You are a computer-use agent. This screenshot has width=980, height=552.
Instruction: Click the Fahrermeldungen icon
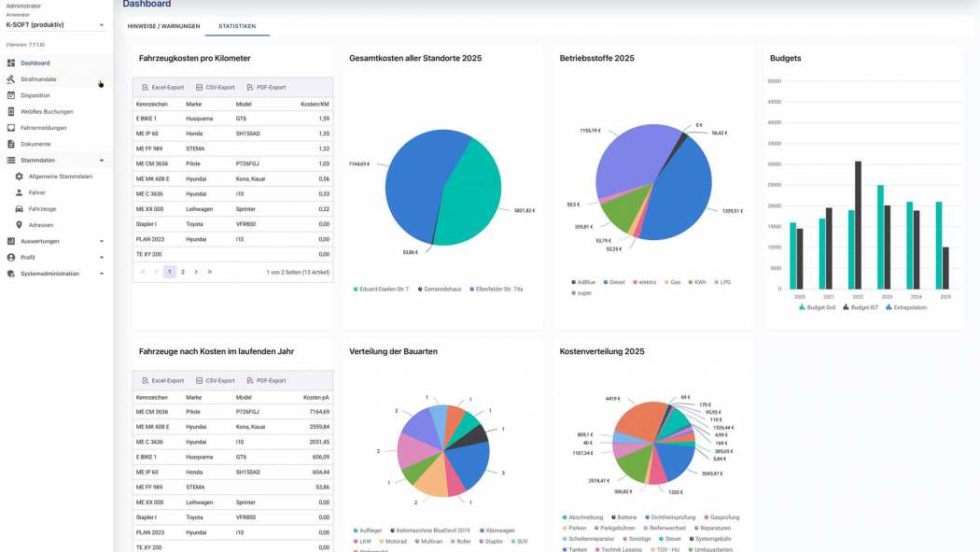[x=10, y=128]
